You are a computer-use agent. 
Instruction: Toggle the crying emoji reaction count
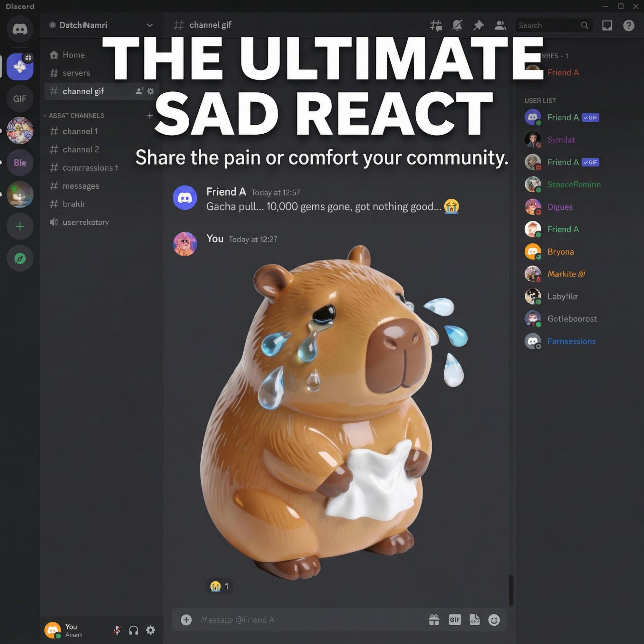pyautogui.click(x=219, y=586)
